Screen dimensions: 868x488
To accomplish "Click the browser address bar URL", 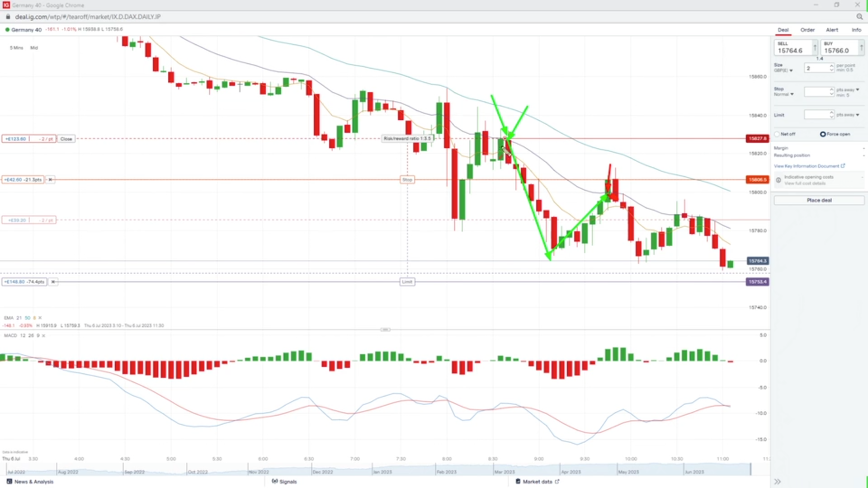I will tap(88, 17).
